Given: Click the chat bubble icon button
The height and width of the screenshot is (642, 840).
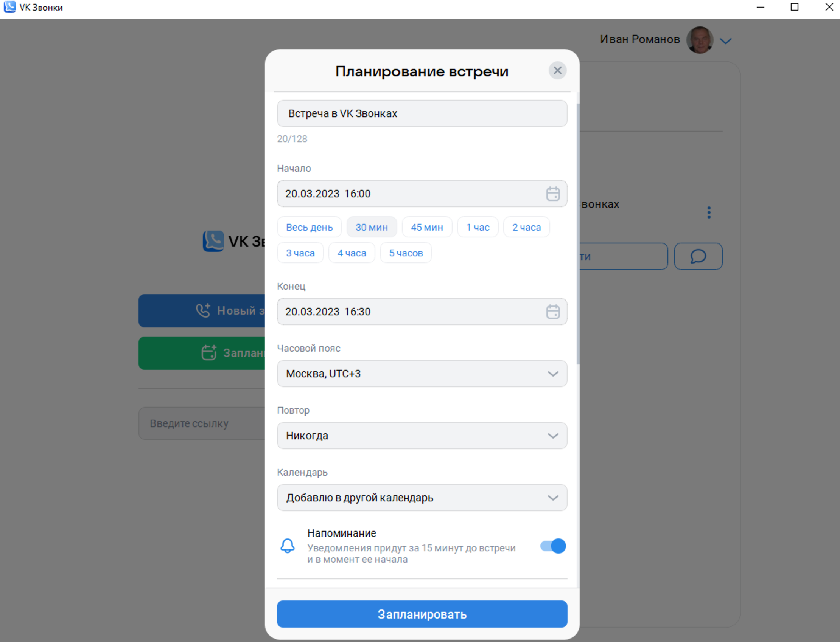Looking at the screenshot, I should [x=698, y=256].
